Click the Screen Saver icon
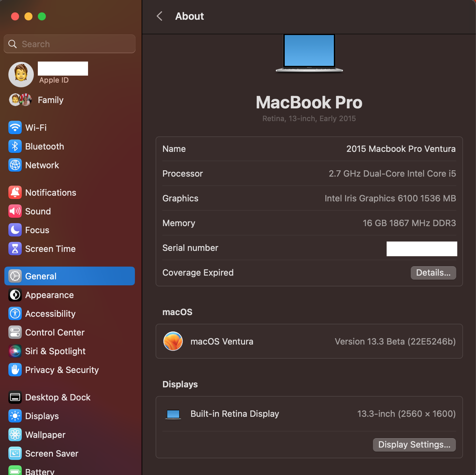The height and width of the screenshot is (475, 476). click(15, 453)
